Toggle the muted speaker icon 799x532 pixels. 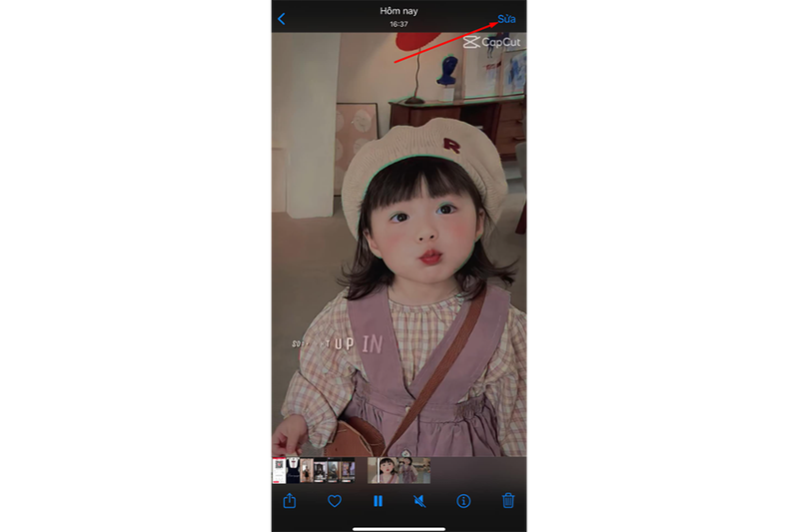pyautogui.click(x=419, y=501)
